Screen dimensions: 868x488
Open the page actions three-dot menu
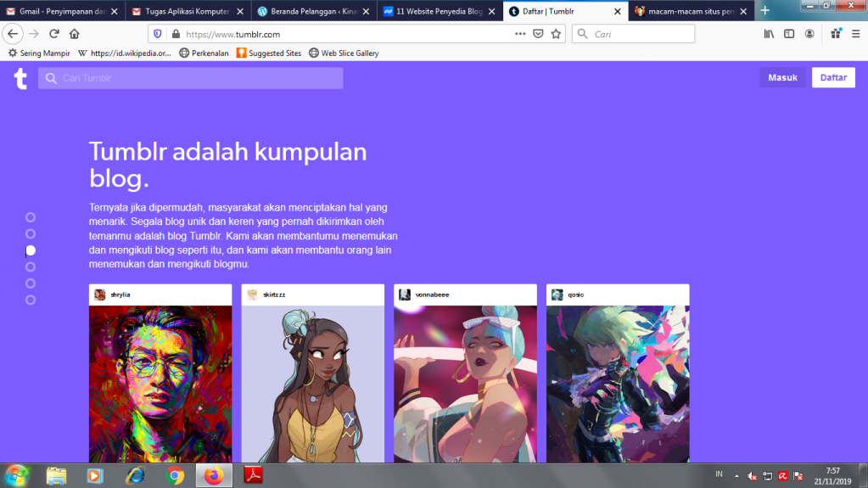pyautogui.click(x=520, y=34)
